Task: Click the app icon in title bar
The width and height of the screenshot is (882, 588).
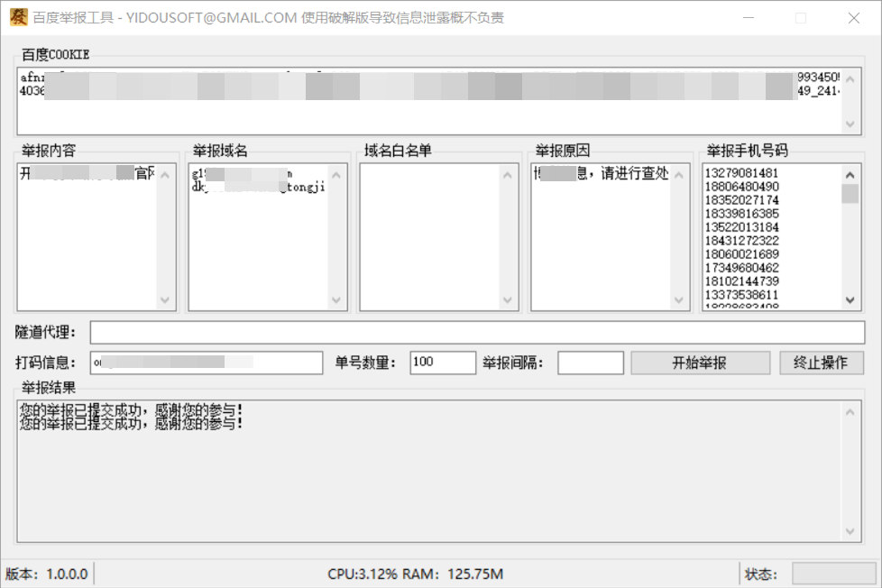Action: pos(19,17)
